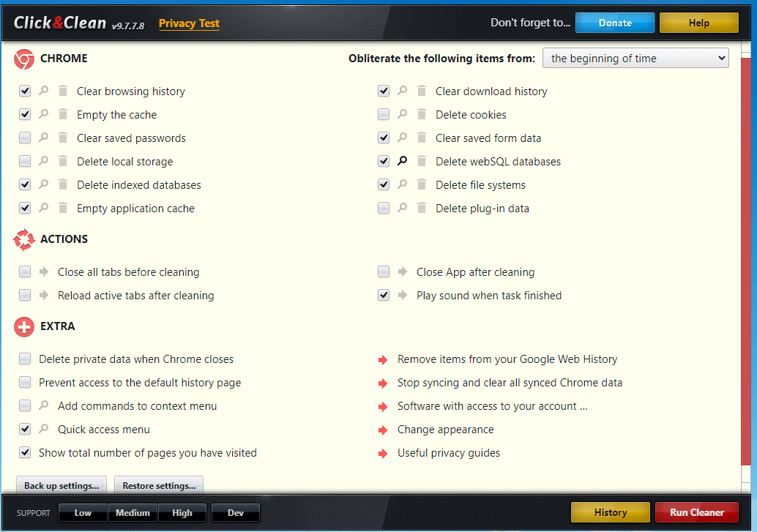Select the Medium support level

[x=133, y=513]
